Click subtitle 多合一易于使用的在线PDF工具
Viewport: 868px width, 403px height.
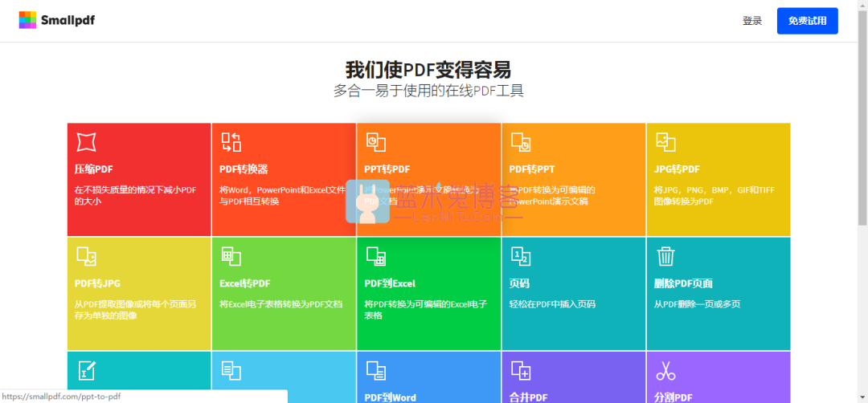pyautogui.click(x=428, y=91)
